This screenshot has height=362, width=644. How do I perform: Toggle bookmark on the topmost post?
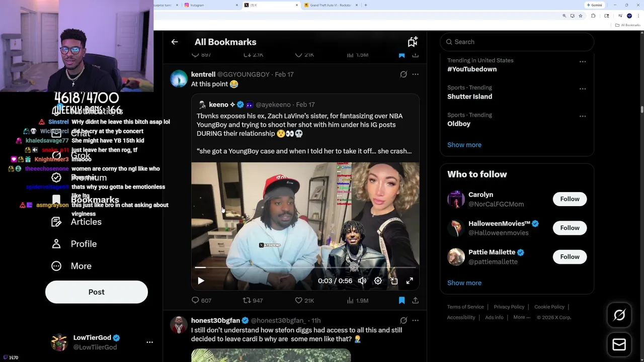pos(401,55)
